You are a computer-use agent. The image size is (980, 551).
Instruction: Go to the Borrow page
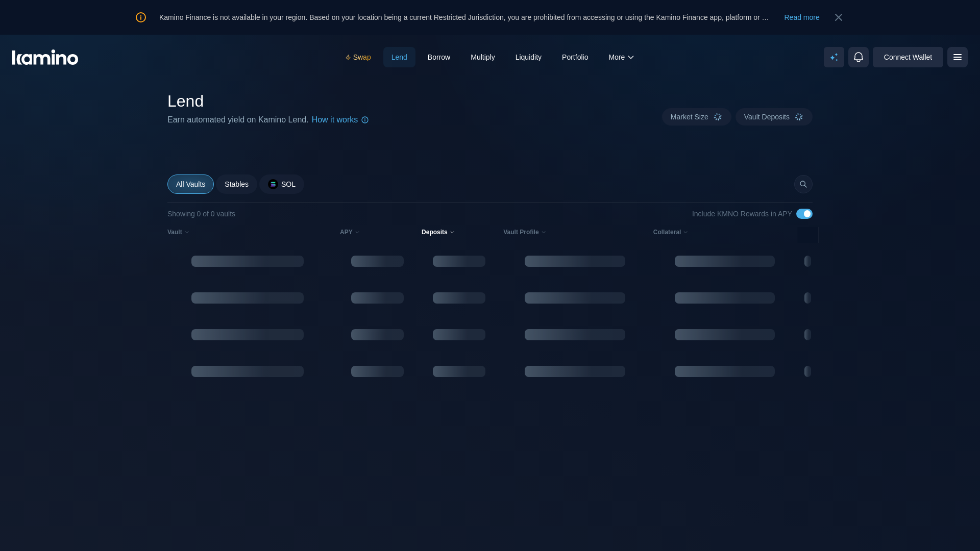(x=439, y=57)
